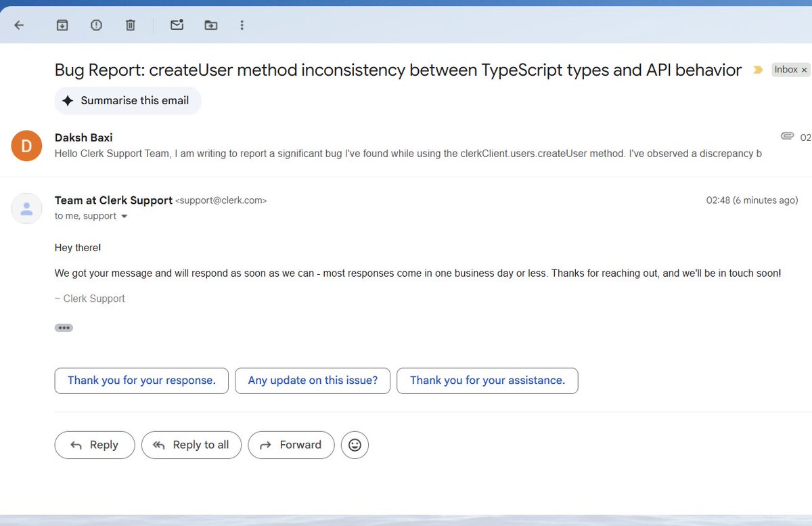Expand recipient details arrow next to 'to me, support'
The width and height of the screenshot is (812, 526).
point(124,217)
